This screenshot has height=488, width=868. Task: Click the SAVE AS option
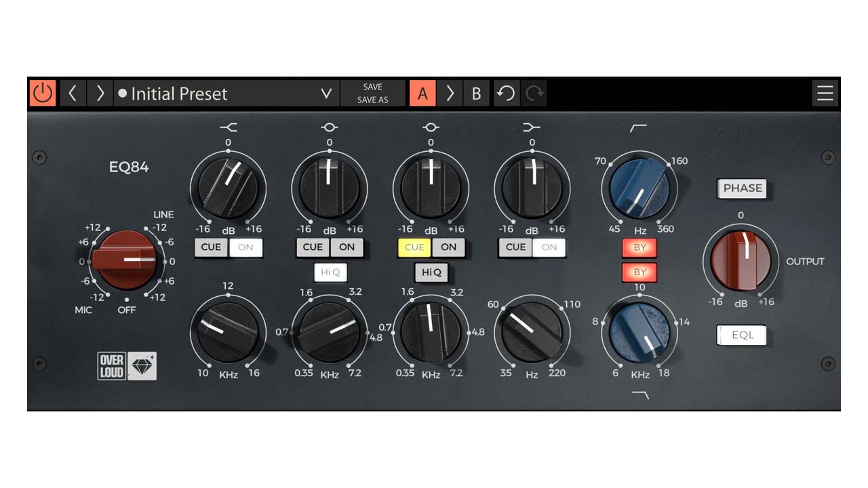[372, 100]
